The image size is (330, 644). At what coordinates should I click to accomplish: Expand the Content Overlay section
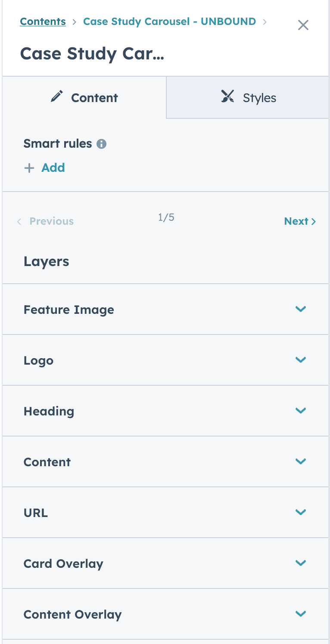pyautogui.click(x=301, y=614)
